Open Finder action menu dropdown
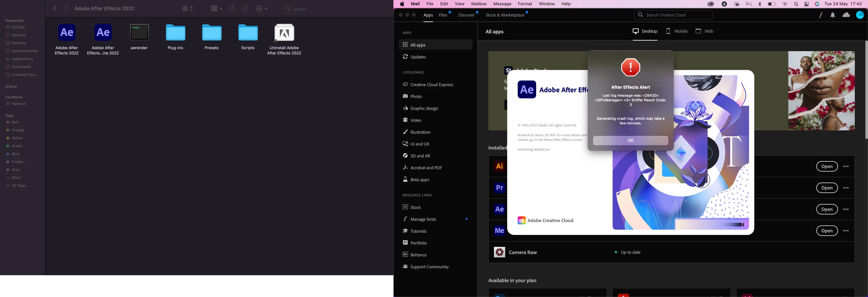 pyautogui.click(x=262, y=9)
